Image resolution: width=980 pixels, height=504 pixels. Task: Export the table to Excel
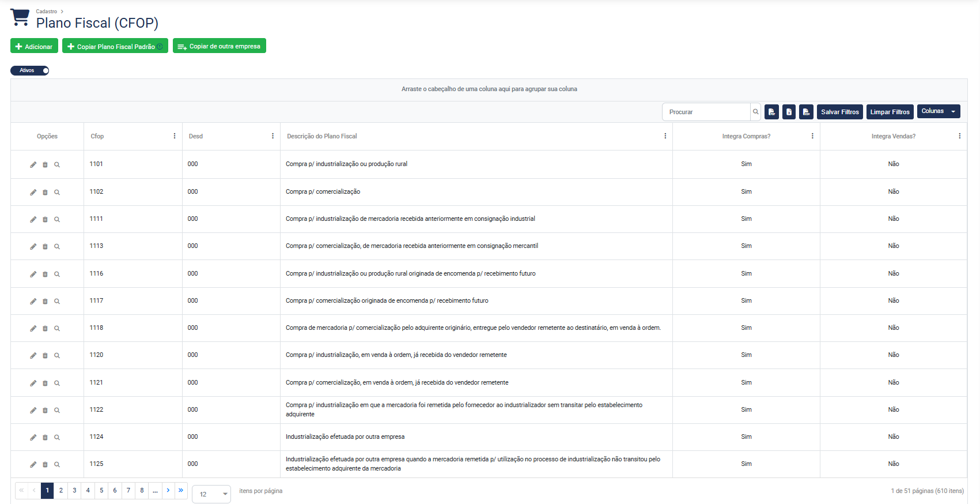click(789, 112)
